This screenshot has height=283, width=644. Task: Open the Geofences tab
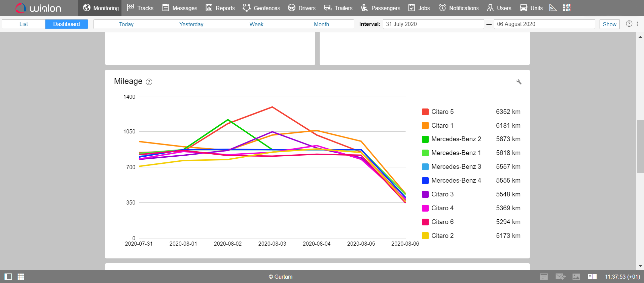pyautogui.click(x=261, y=8)
